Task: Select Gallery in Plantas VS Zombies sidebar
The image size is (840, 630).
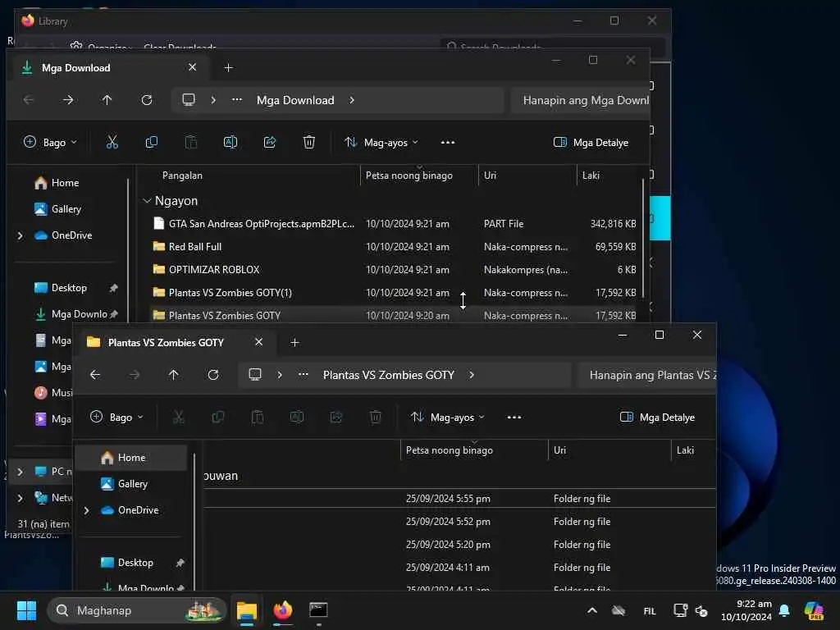Action: [x=131, y=484]
